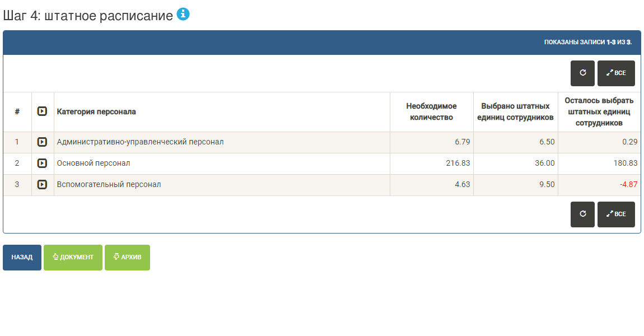
Task: Click the # column header
Action: (17, 111)
